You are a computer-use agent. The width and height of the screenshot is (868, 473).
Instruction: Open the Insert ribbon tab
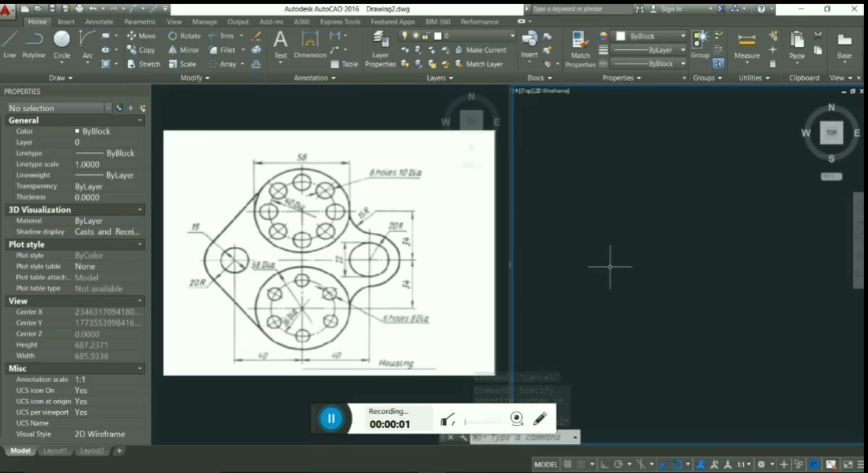click(x=66, y=22)
